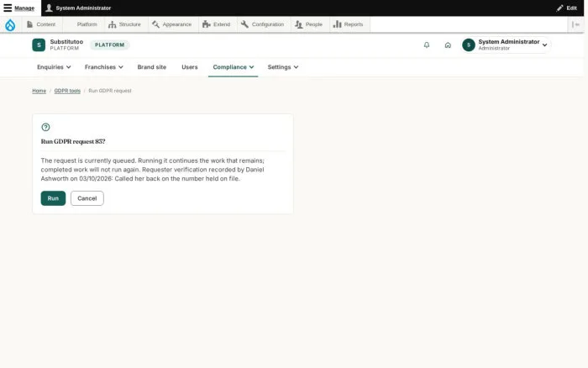
Task: Click 'Run GDPR request 83?' heading
Action: click(73, 141)
